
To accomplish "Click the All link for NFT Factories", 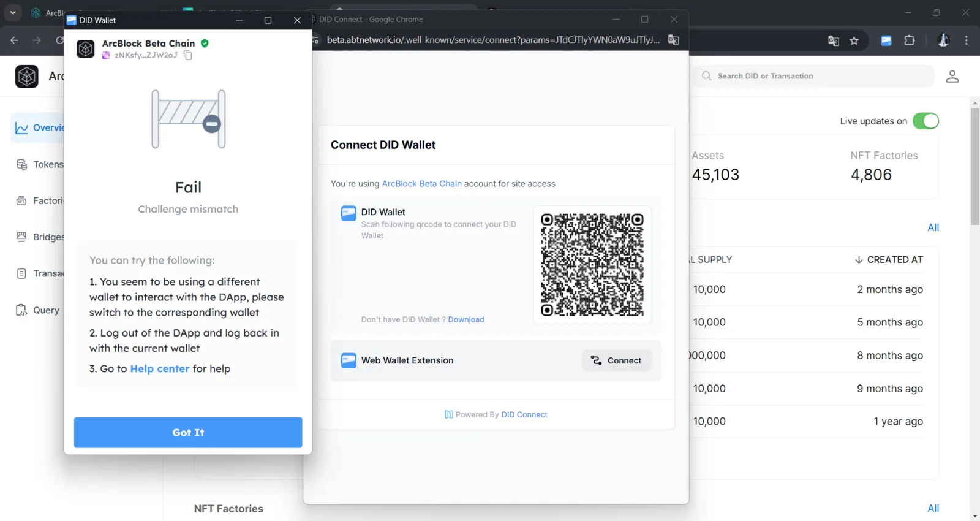I will (x=933, y=508).
